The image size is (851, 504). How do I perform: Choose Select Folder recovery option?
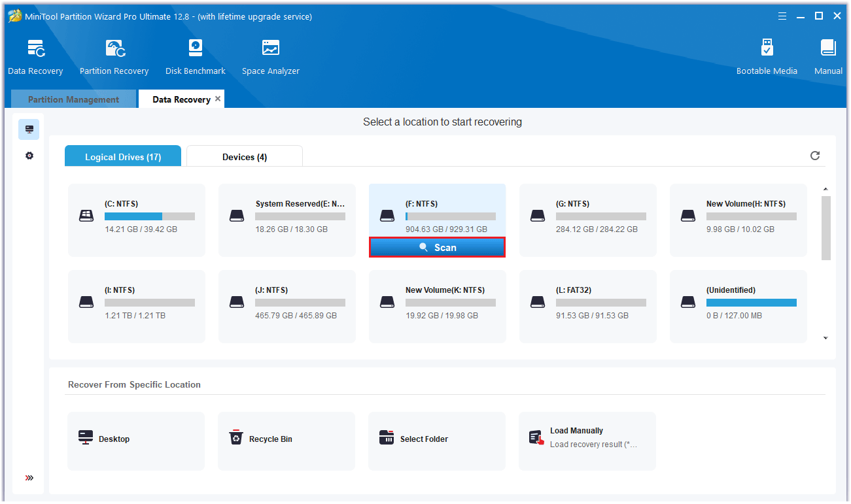tap(437, 441)
